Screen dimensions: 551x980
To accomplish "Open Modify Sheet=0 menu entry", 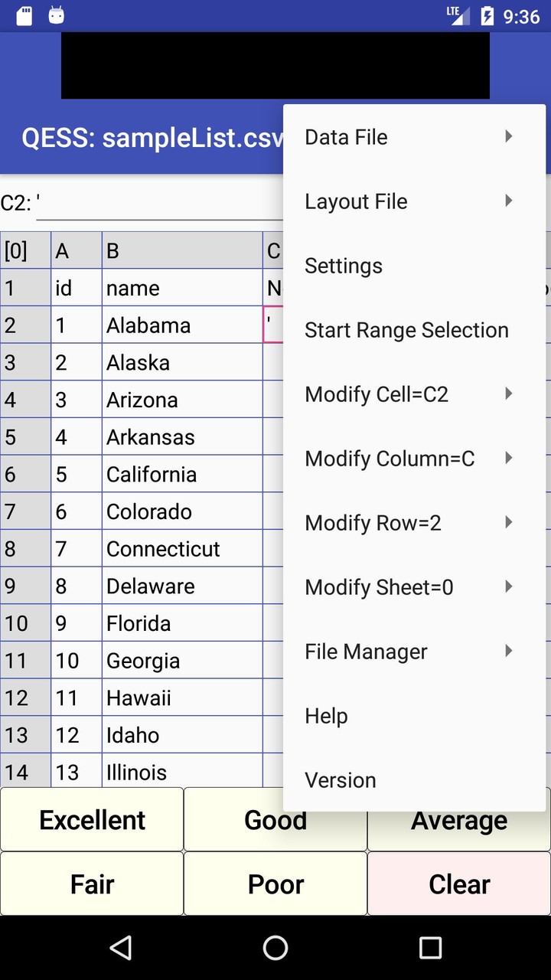I will [379, 587].
